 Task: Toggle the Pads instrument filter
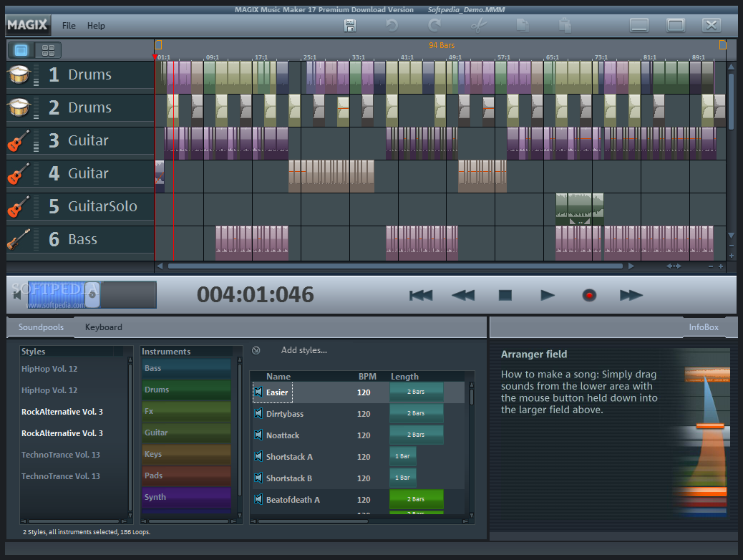(x=186, y=475)
